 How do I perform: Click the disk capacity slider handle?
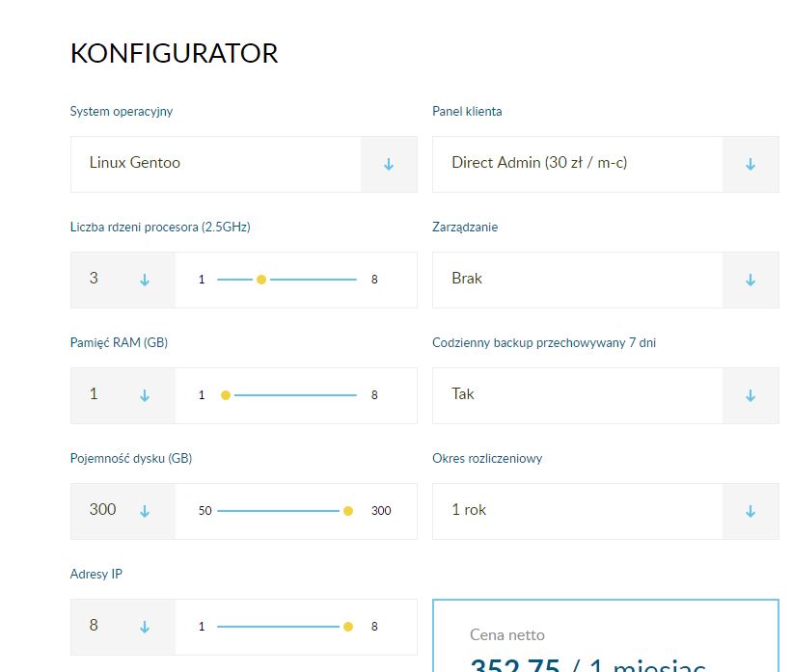(x=348, y=511)
